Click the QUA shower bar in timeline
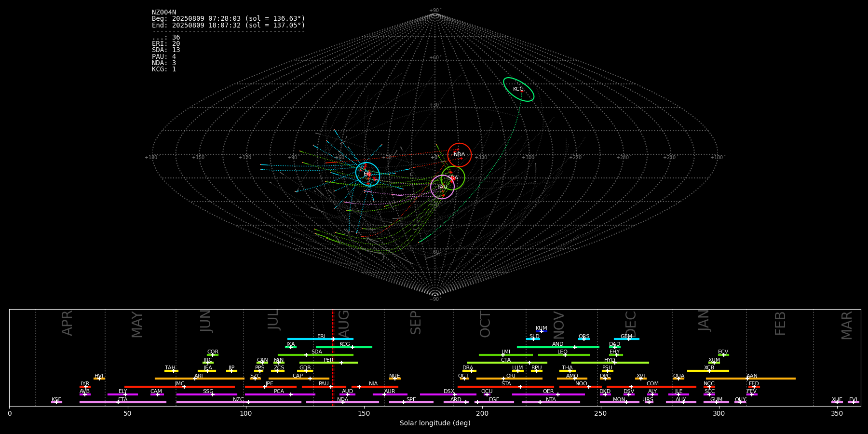Viewport: 868px width, 434px height. [678, 379]
